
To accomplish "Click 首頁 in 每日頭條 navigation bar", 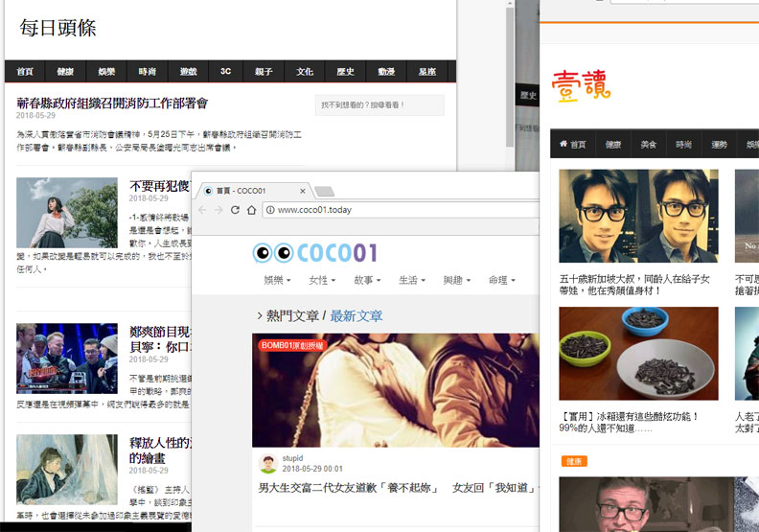I will (x=25, y=72).
